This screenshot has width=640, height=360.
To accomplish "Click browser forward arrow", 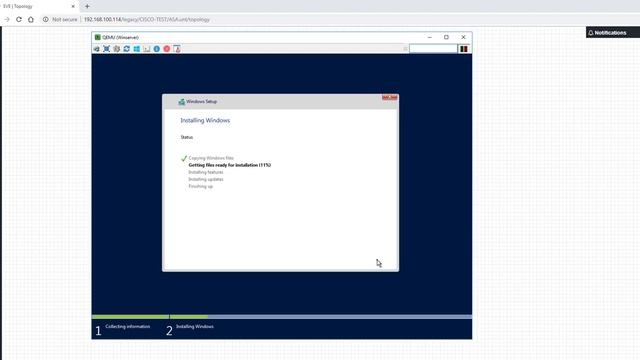I will click(7, 19).
